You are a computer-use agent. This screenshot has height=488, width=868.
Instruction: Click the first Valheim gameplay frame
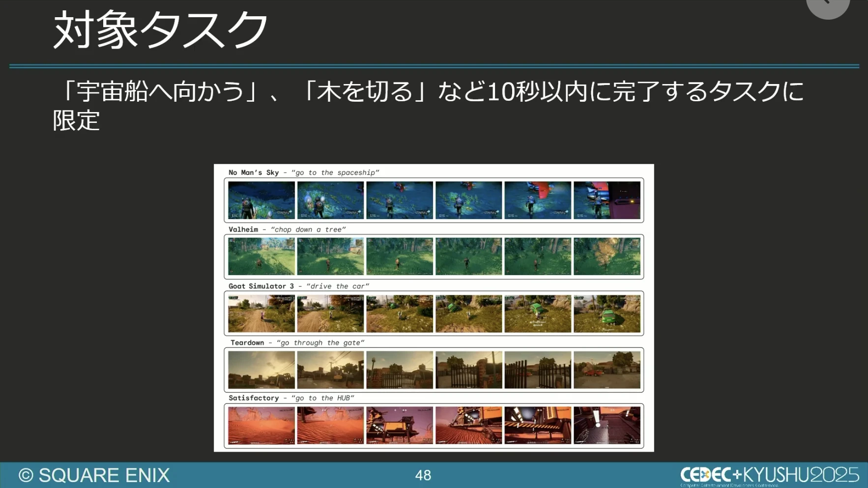pos(261,257)
